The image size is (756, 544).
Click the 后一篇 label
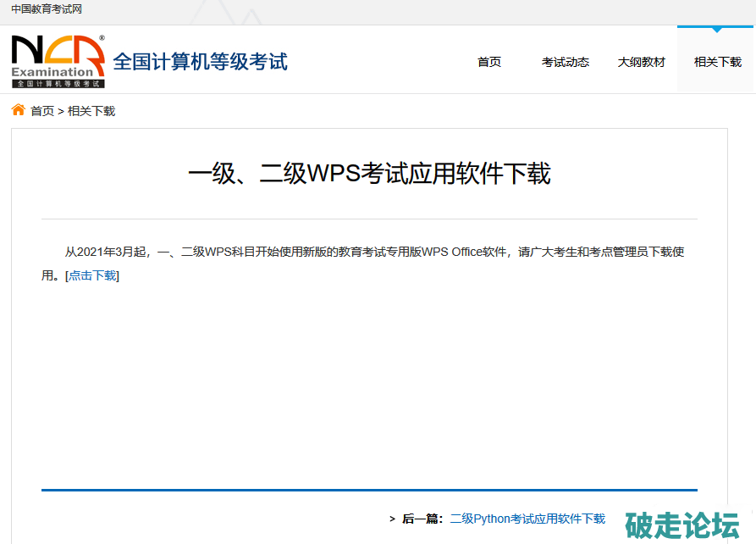pyautogui.click(x=421, y=519)
